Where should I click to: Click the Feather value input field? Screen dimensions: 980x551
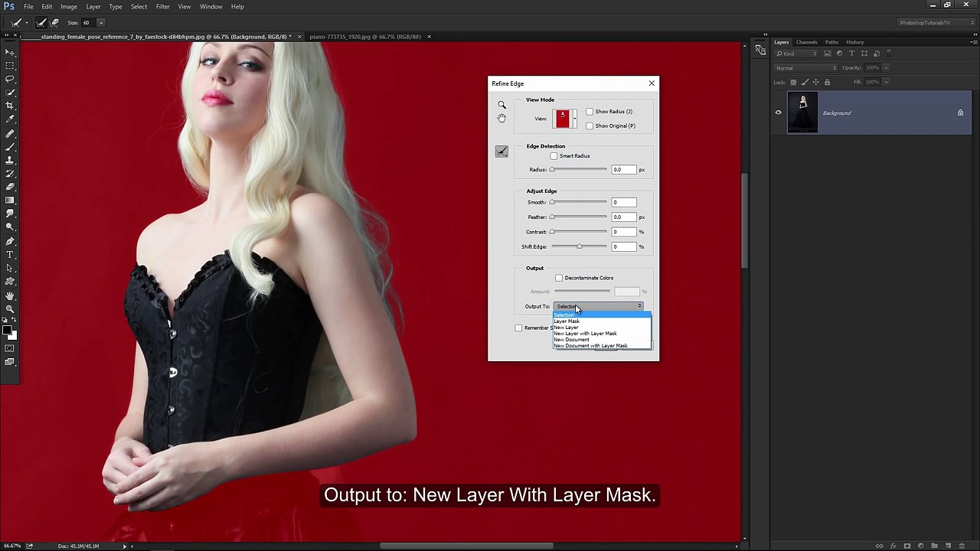point(624,217)
